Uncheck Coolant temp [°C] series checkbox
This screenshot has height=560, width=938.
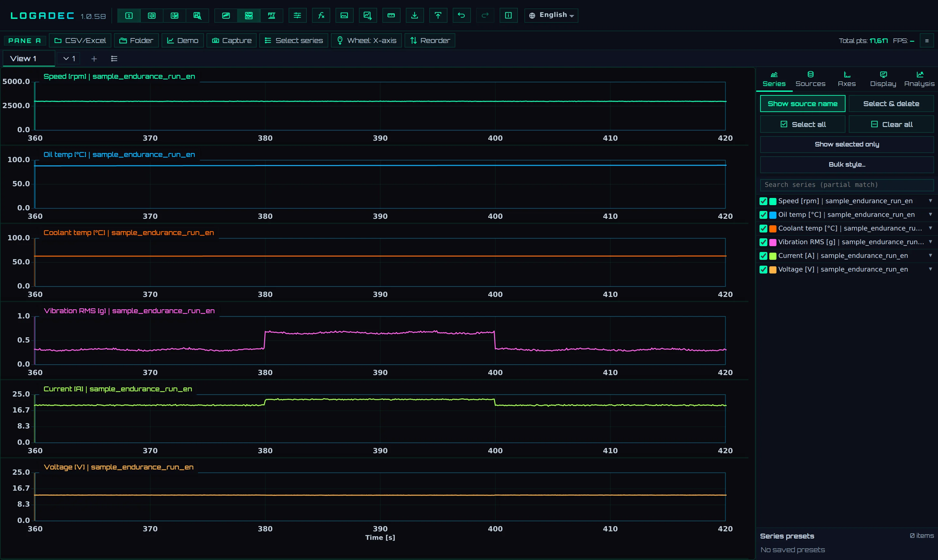coord(763,228)
